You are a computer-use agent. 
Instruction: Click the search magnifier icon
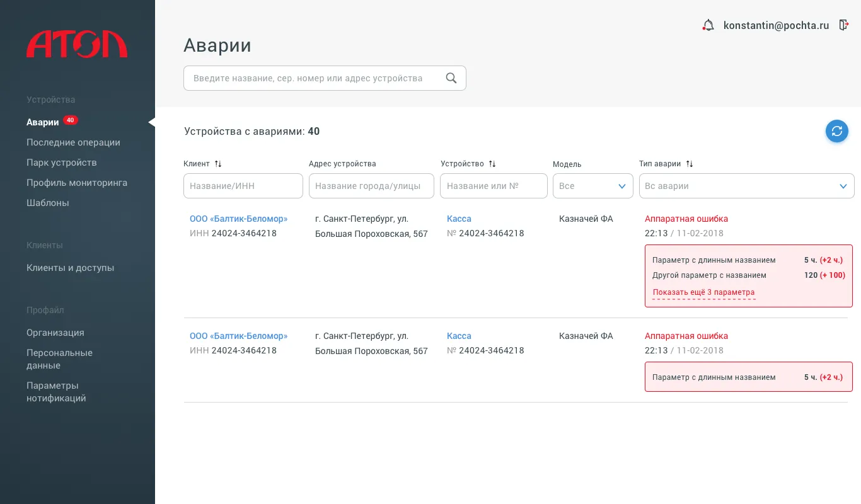[x=451, y=78]
